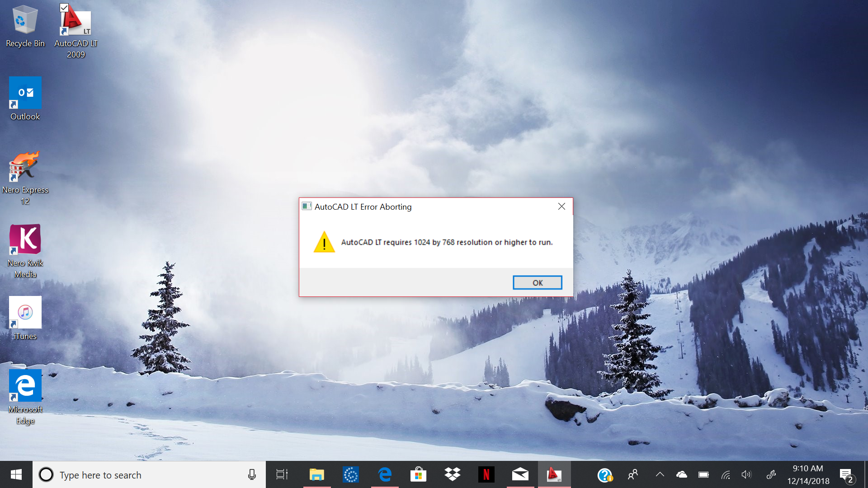This screenshot has width=868, height=488.
Task: Launch iTunes from the desktop
Action: [25, 312]
